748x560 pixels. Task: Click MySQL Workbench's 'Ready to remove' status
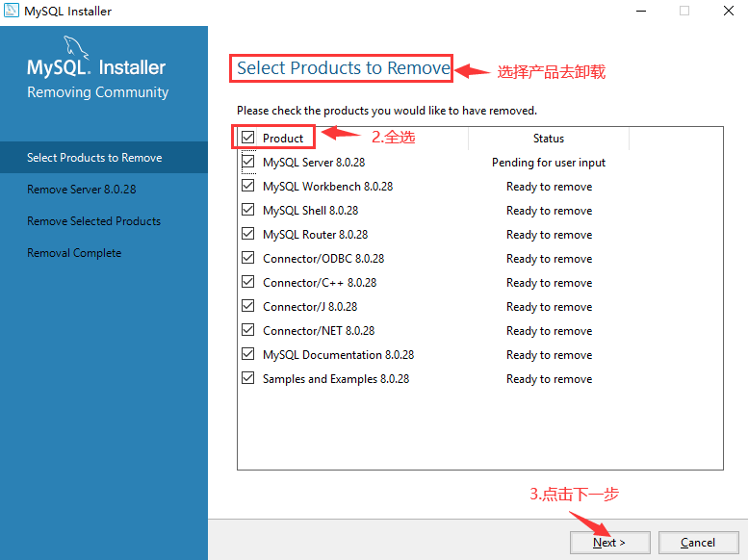(549, 187)
